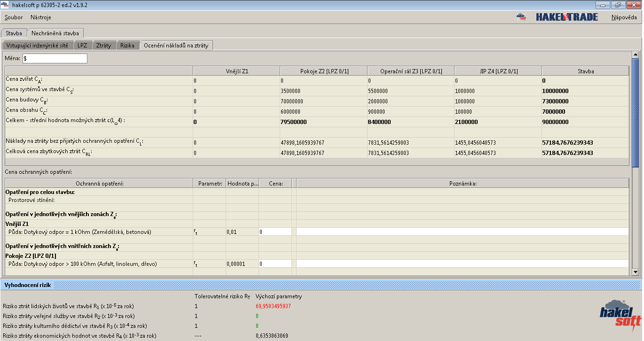
Task: Click Stavba total value 90000000
Action: tap(556, 122)
